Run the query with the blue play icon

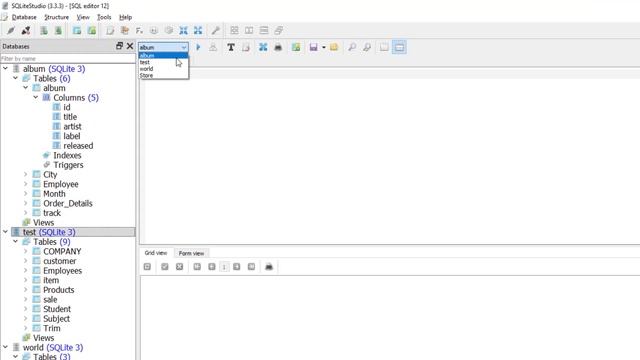[198, 47]
